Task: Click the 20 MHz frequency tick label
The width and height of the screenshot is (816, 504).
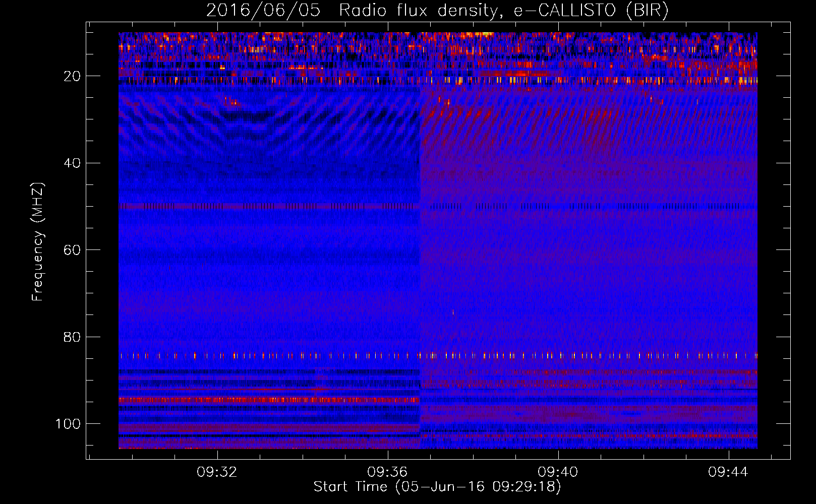Action: (72, 76)
